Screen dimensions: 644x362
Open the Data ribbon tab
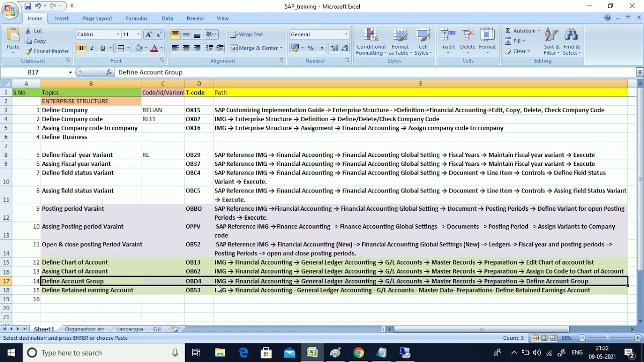[168, 18]
